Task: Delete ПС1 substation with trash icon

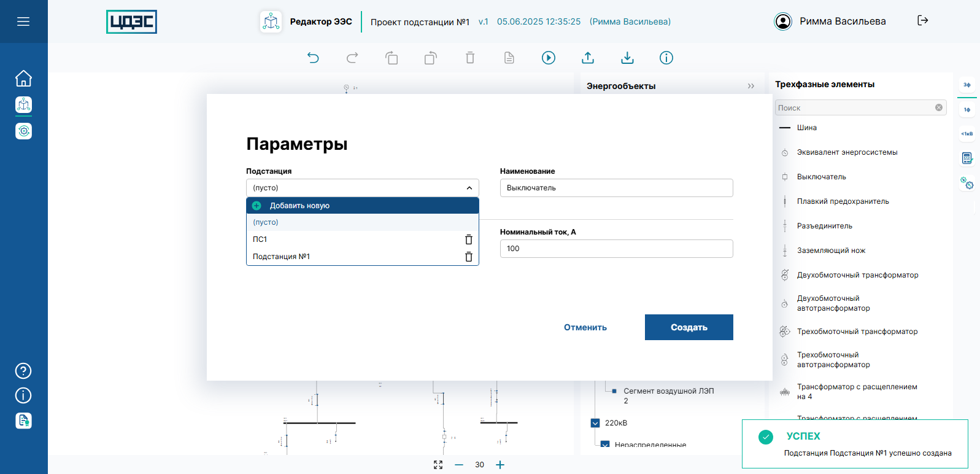Action: [x=469, y=239]
